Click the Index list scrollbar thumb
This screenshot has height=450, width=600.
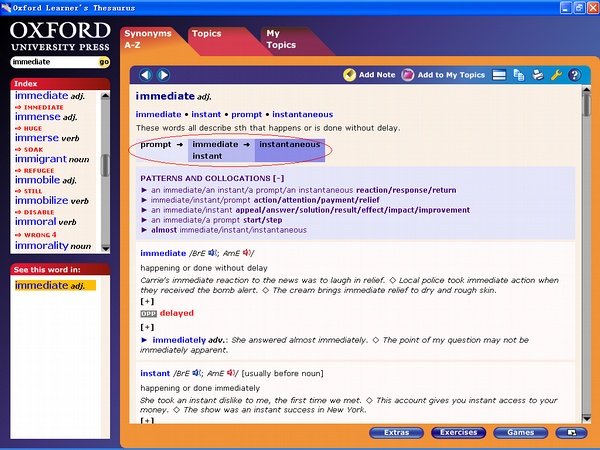point(105,165)
